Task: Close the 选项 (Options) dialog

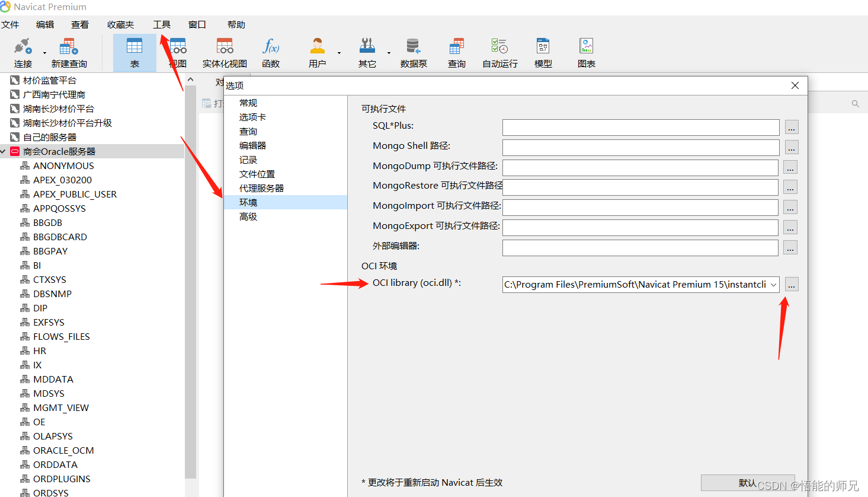Action: (x=795, y=85)
